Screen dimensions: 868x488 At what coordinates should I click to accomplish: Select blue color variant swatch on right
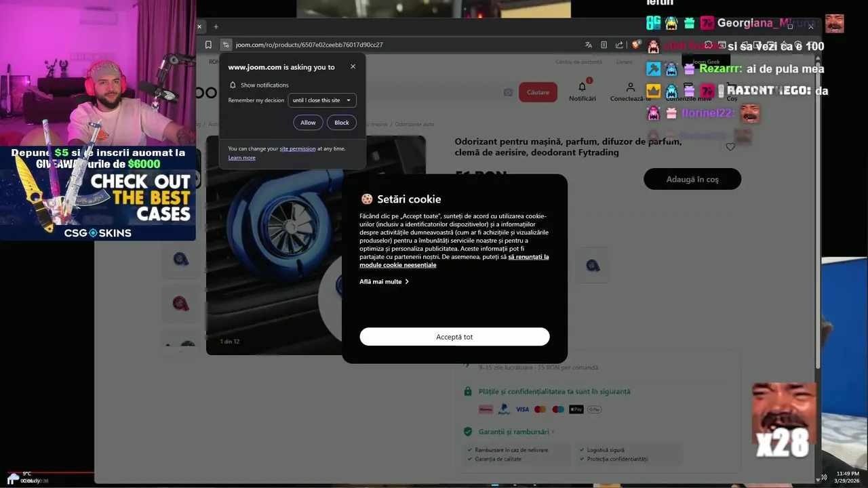(593, 266)
